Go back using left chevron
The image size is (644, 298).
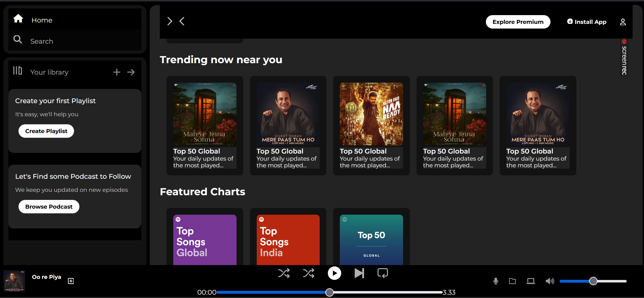pyautogui.click(x=182, y=21)
